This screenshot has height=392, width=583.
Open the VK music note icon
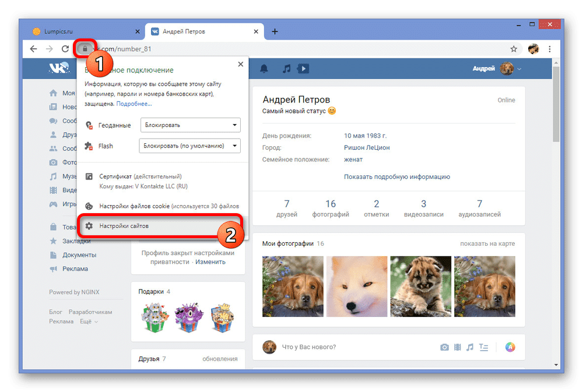286,69
